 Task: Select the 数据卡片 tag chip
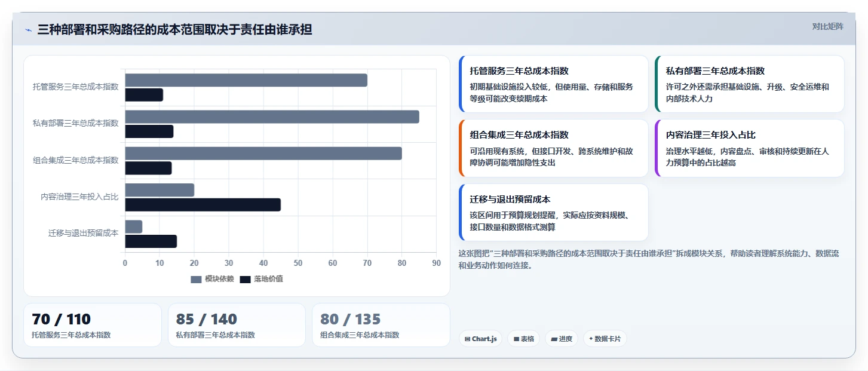(605, 339)
